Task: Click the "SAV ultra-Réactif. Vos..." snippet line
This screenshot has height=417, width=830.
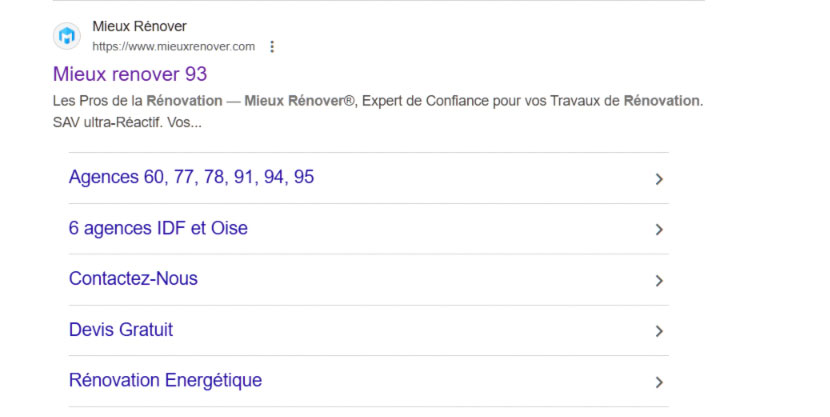Action: tap(127, 123)
